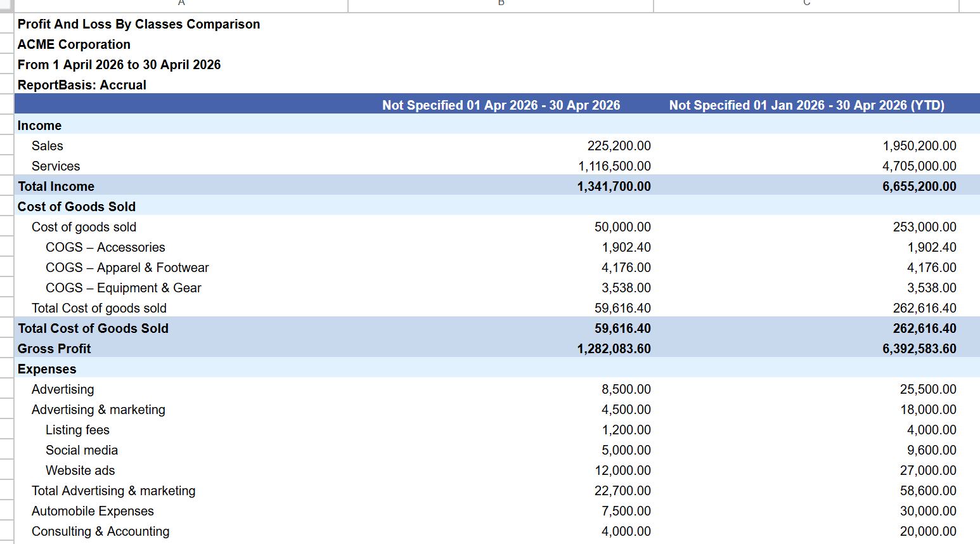Click the 'Advertising' expense row label
Screen dimensions: 980x544
coord(63,389)
